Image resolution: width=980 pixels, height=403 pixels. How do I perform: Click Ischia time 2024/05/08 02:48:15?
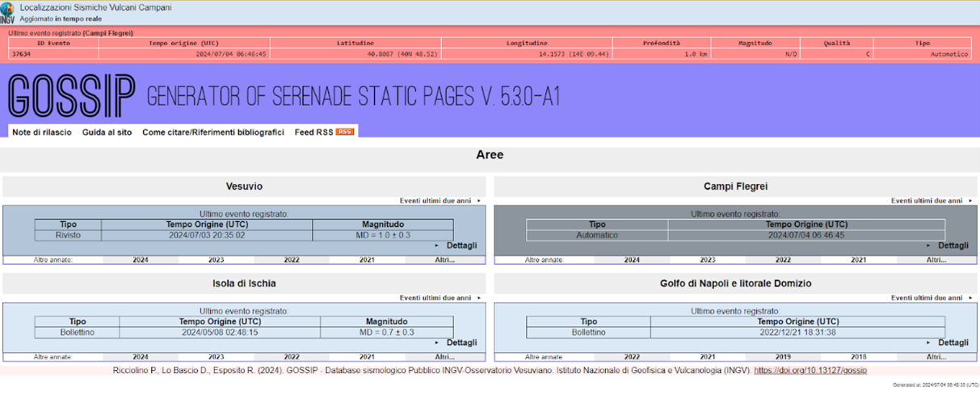pyautogui.click(x=219, y=332)
